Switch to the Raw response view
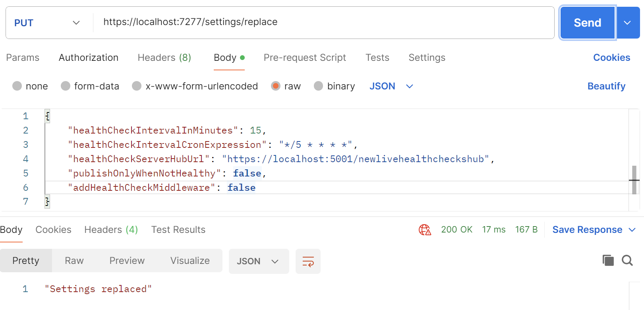 [74, 261]
